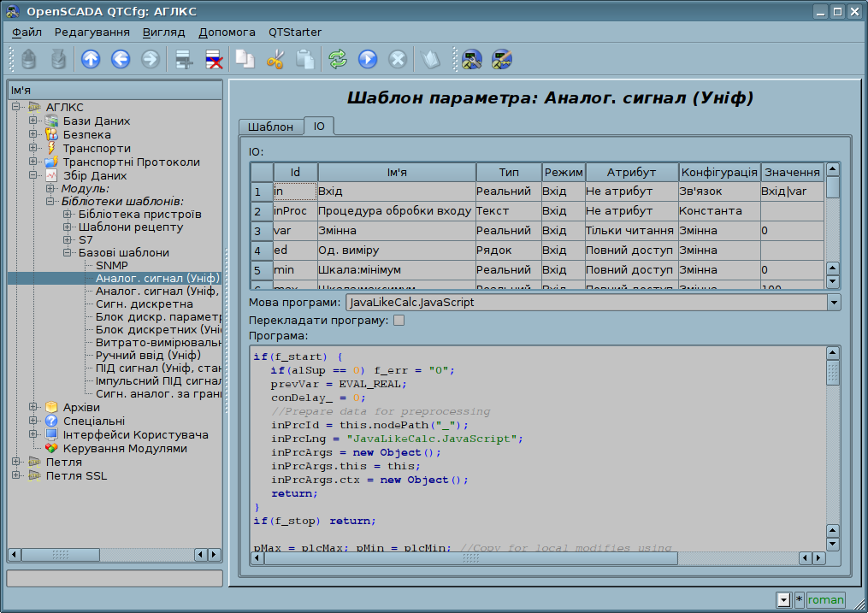The height and width of the screenshot is (613, 868).
Task: Click the green Refresh arrows icon
Action: [x=338, y=59]
